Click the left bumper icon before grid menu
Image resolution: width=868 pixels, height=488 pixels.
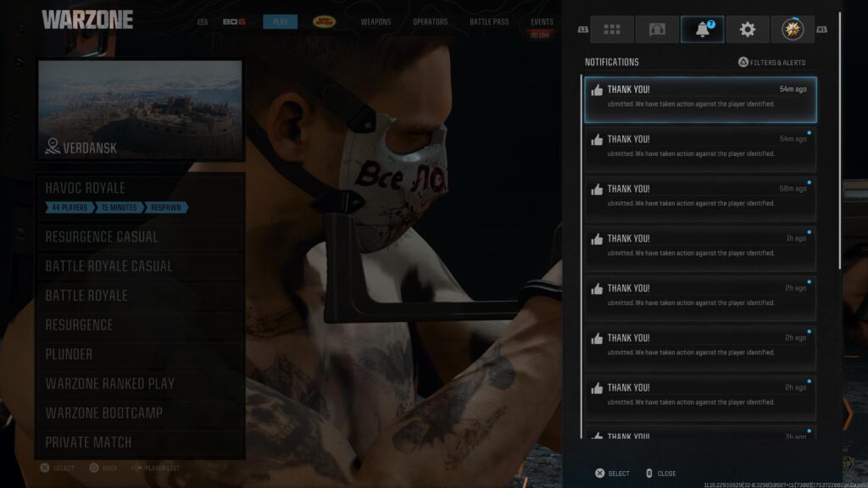pos(583,30)
